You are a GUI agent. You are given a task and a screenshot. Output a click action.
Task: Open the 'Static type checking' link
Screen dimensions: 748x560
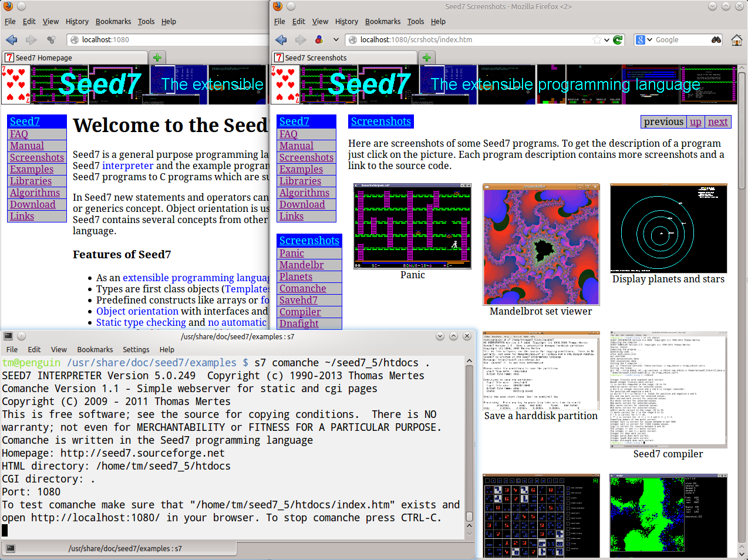pos(141,322)
